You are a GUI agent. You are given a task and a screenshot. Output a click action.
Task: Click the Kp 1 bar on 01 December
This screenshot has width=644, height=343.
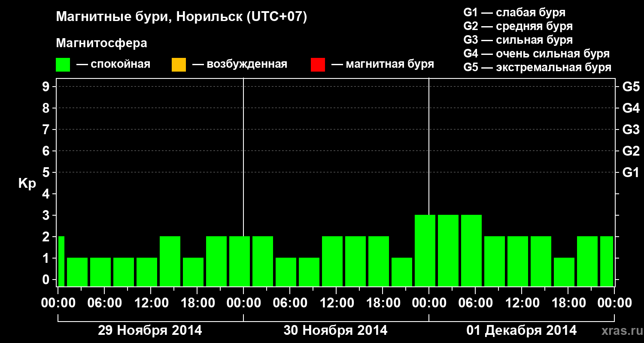564,272
